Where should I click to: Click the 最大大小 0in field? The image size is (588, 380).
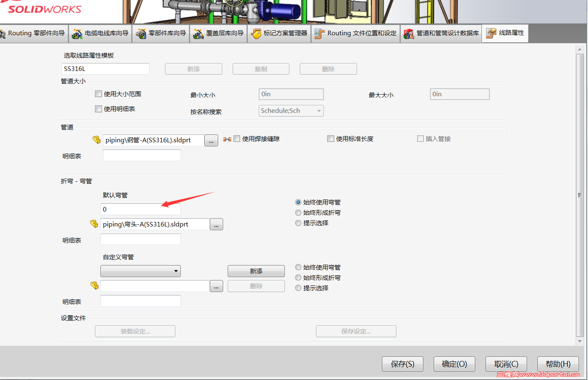coord(460,94)
